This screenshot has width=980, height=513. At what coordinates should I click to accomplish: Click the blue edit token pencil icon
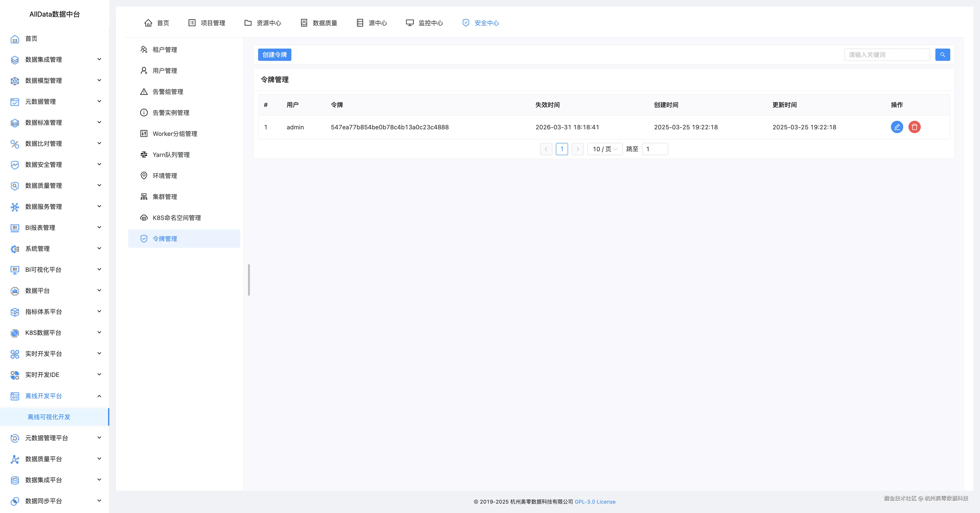(897, 127)
